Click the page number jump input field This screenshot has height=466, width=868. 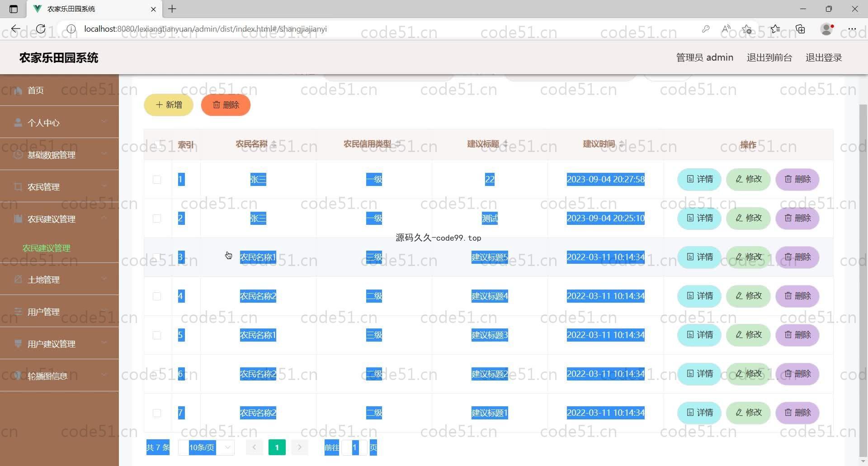(354, 447)
